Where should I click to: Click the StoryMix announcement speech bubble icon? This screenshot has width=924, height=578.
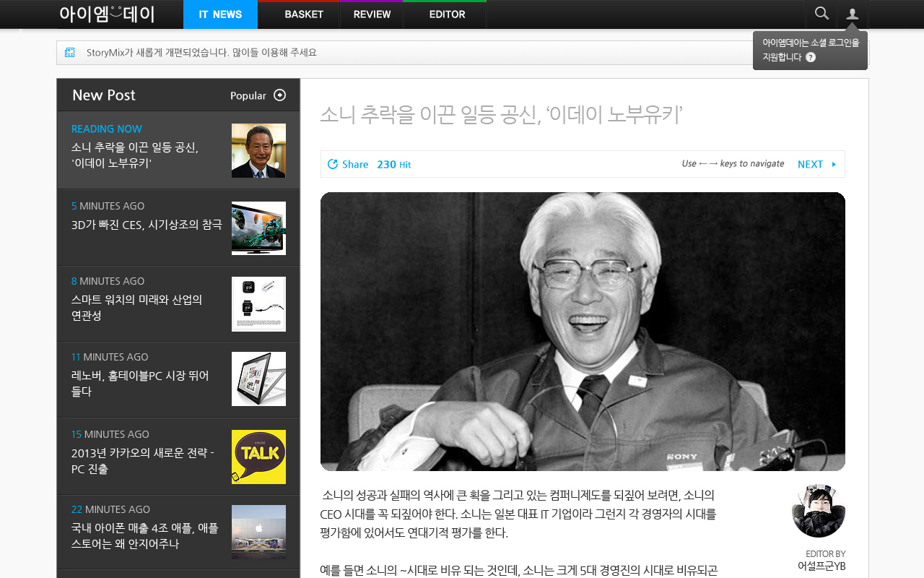click(69, 51)
